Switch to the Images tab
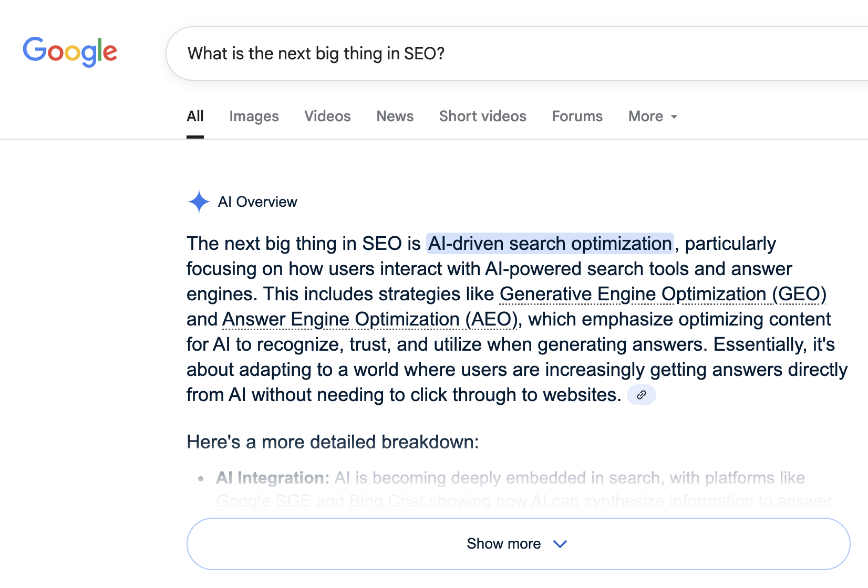 coord(254,116)
